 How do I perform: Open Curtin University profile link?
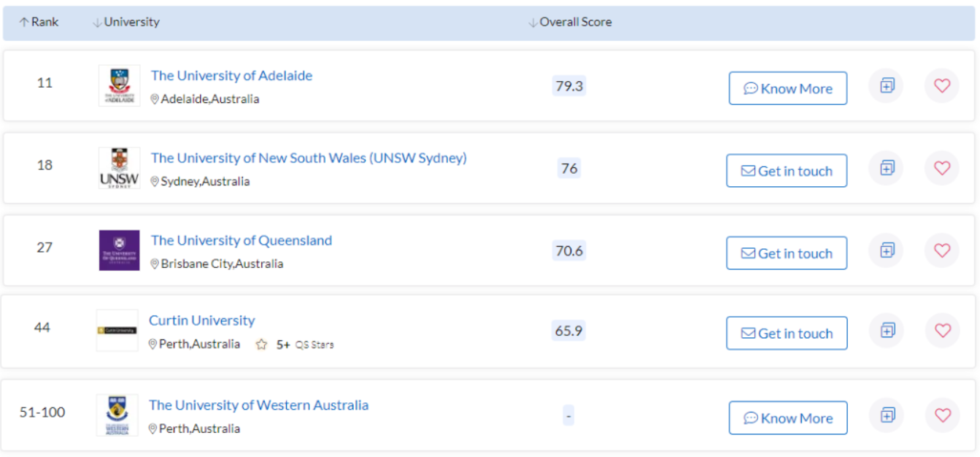click(201, 320)
